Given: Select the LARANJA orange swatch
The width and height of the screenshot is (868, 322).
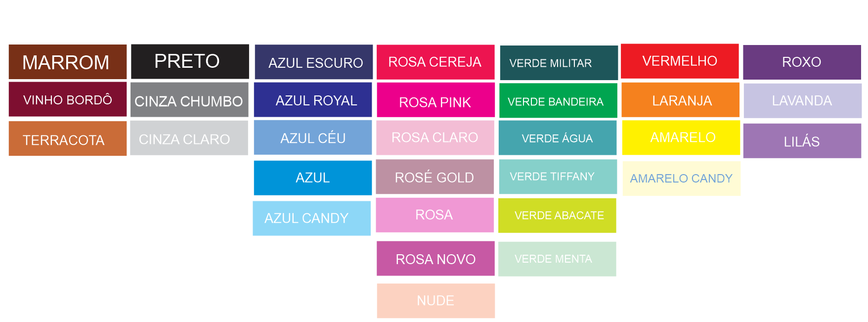Looking at the screenshot, I should pos(681,100).
